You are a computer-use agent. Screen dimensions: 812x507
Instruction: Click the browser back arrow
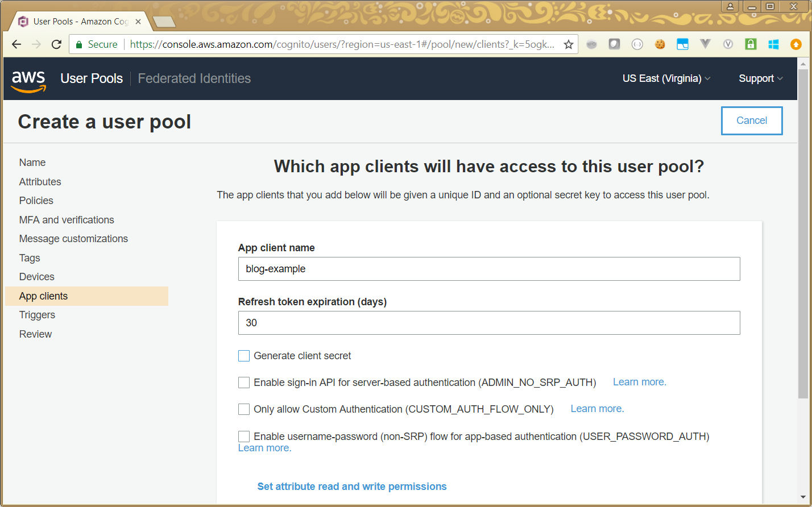click(x=16, y=44)
